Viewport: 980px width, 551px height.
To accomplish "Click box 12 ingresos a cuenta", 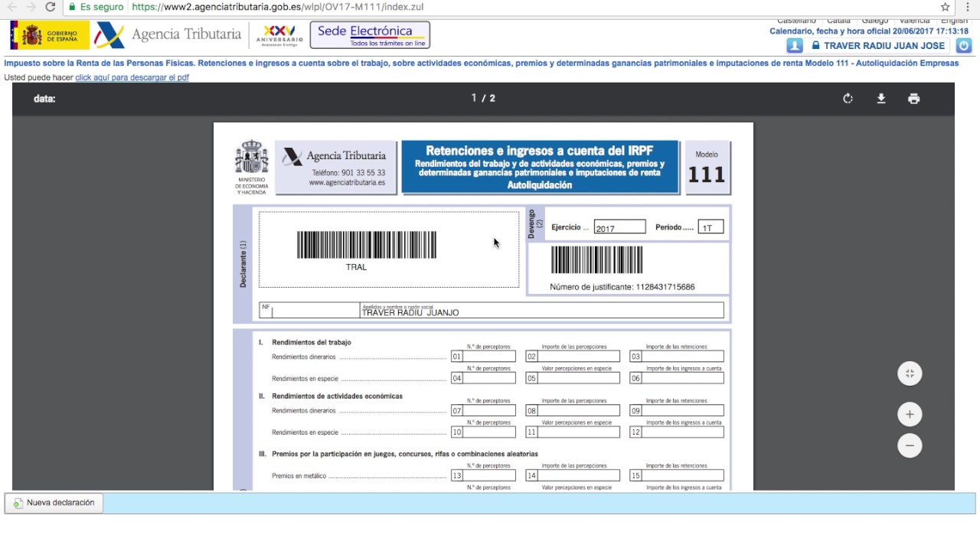I will tap(677, 432).
